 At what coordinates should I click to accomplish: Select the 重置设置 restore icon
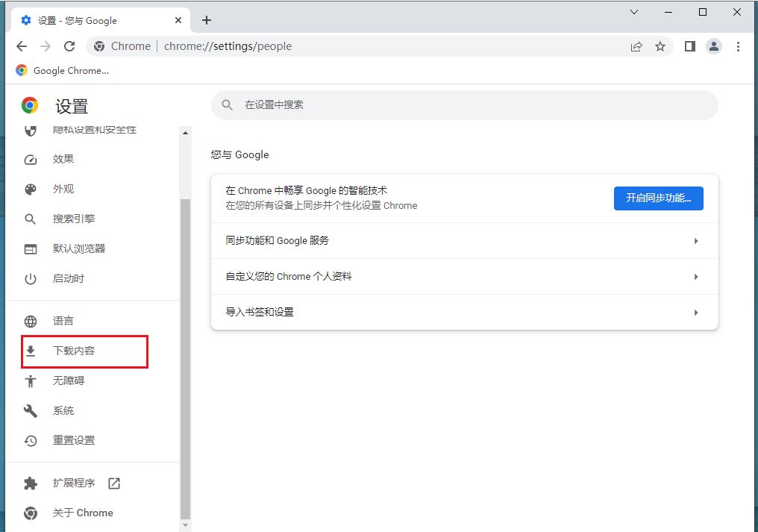[x=31, y=440]
